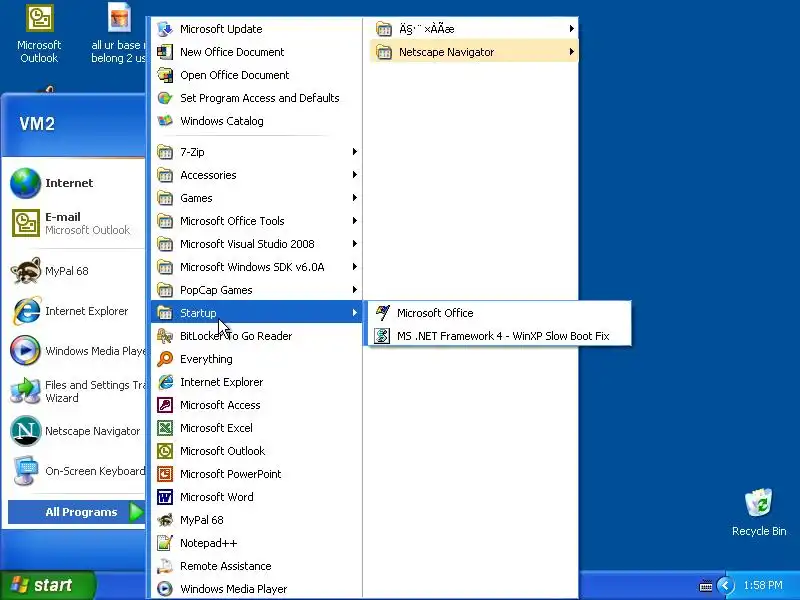Launch Notepad++
This screenshot has width=800, height=600.
pyautogui.click(x=257, y=543)
